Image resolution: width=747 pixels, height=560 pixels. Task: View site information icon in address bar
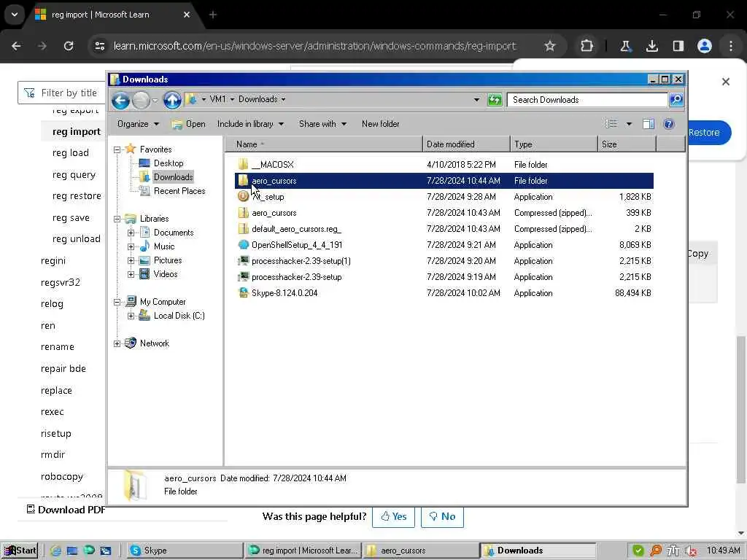click(x=99, y=46)
